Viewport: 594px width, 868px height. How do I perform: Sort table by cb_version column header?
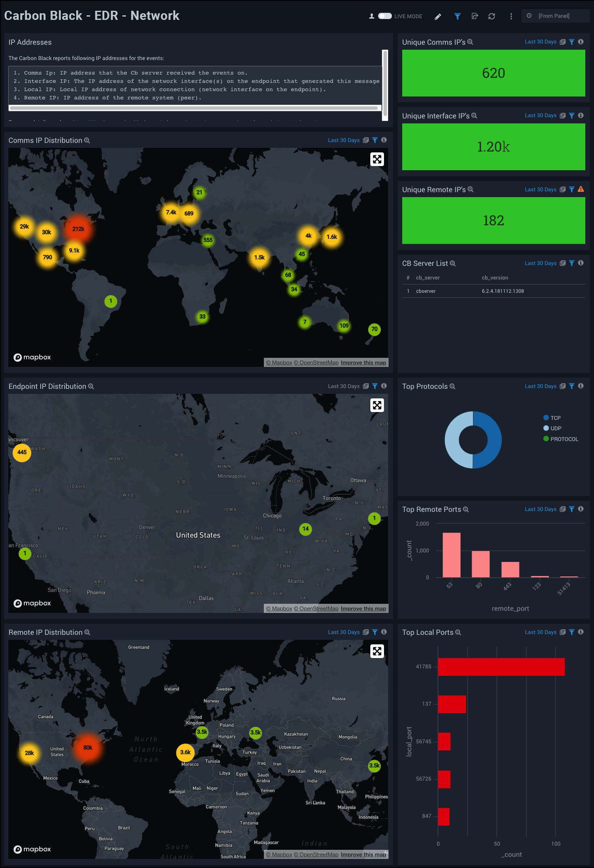pyautogui.click(x=495, y=278)
